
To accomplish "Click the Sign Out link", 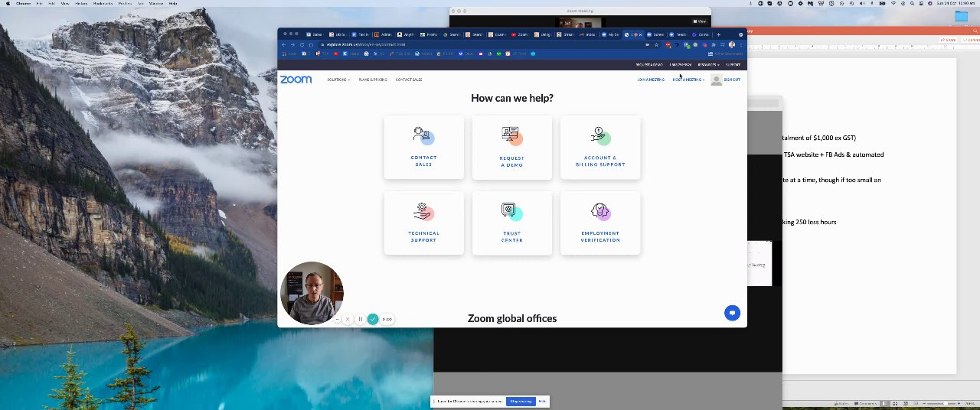I will (732, 80).
